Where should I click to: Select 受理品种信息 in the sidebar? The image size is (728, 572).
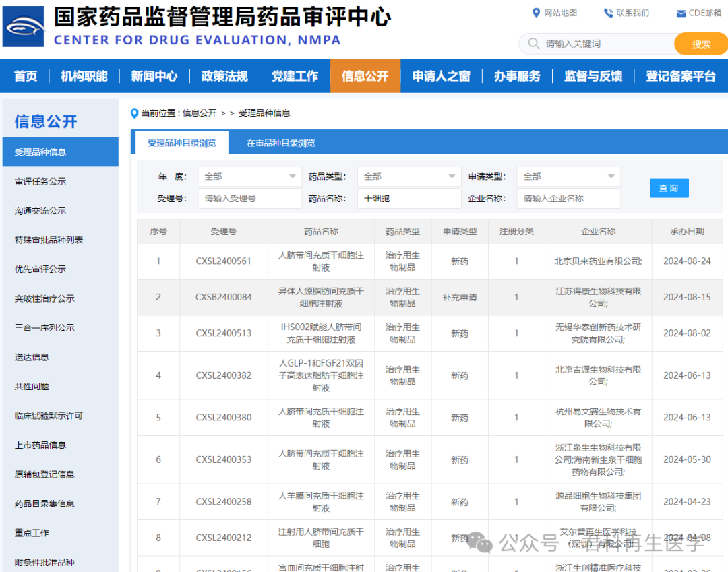click(x=61, y=152)
